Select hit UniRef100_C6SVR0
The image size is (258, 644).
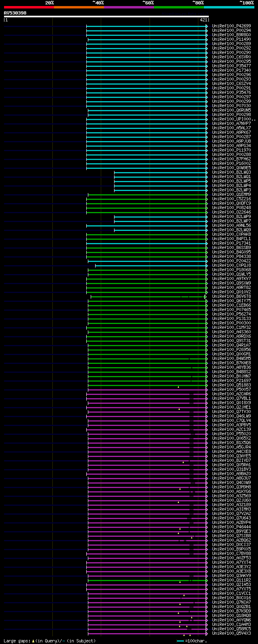pos(231,57)
